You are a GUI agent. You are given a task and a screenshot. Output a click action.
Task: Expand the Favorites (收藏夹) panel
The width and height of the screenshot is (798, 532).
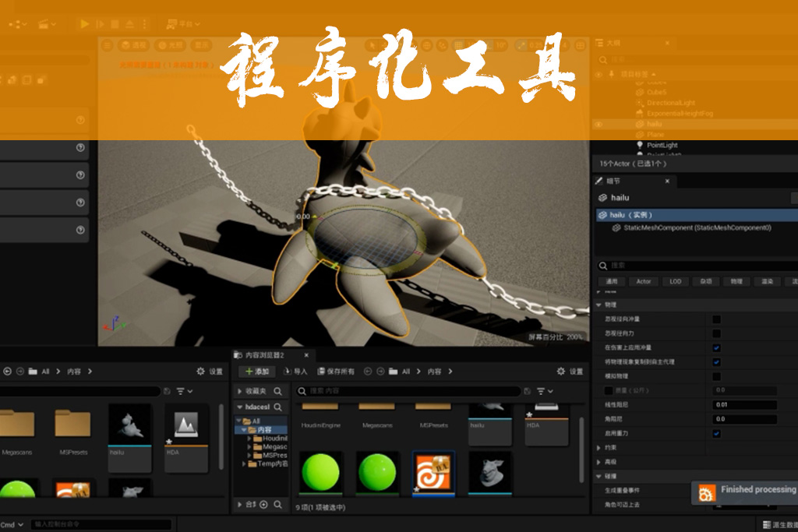(x=240, y=391)
